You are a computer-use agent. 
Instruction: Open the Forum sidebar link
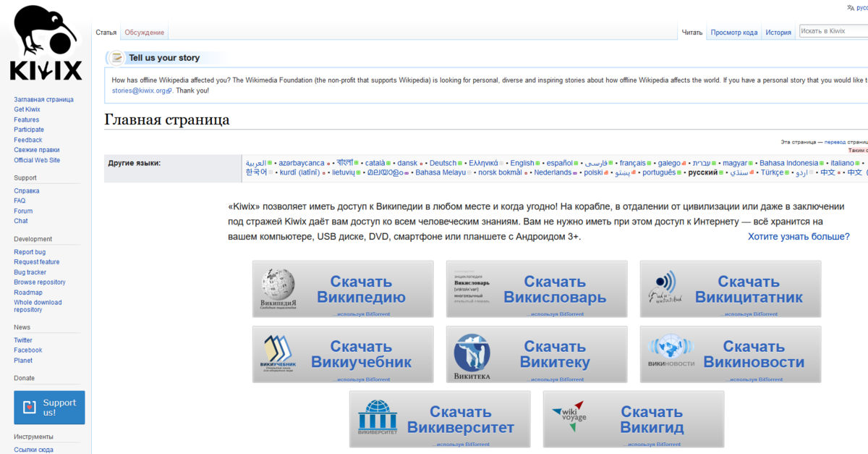click(x=23, y=211)
